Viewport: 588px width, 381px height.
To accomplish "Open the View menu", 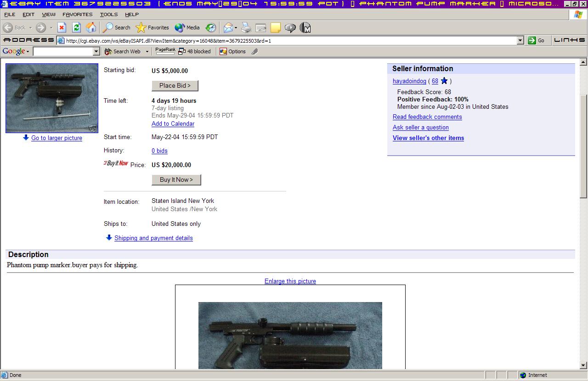I will tap(49, 14).
